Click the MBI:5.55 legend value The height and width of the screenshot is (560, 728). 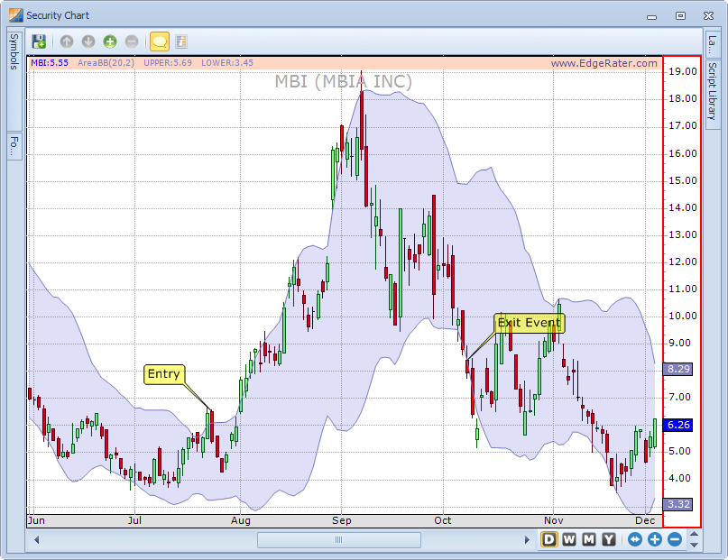click(50, 62)
